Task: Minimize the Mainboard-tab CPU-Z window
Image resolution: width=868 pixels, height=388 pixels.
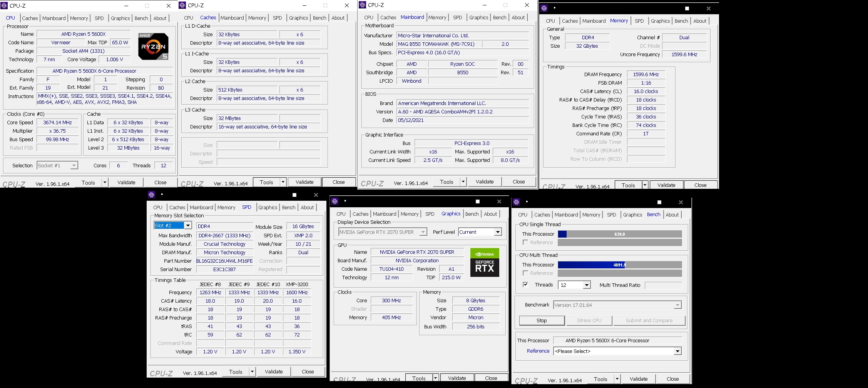Action: [484, 5]
